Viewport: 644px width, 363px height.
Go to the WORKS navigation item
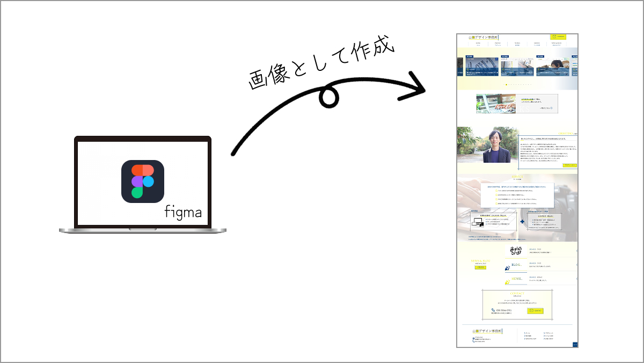click(x=517, y=44)
